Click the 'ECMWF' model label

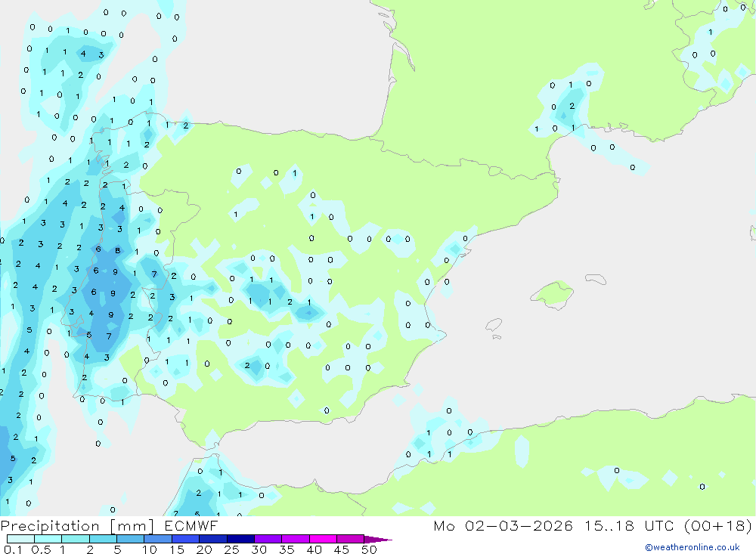click(191, 525)
